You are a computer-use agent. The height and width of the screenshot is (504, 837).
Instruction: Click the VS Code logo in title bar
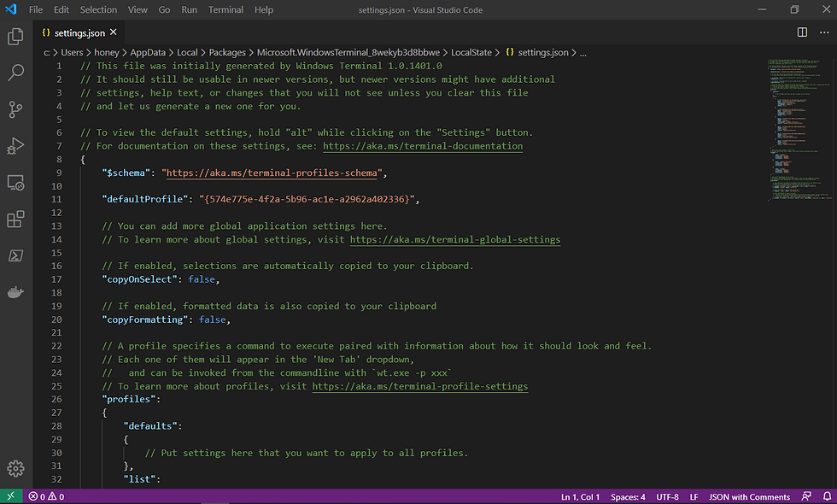click(10, 9)
